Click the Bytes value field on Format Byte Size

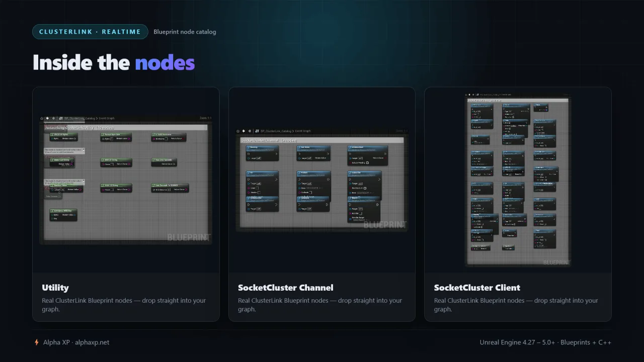pos(111,138)
